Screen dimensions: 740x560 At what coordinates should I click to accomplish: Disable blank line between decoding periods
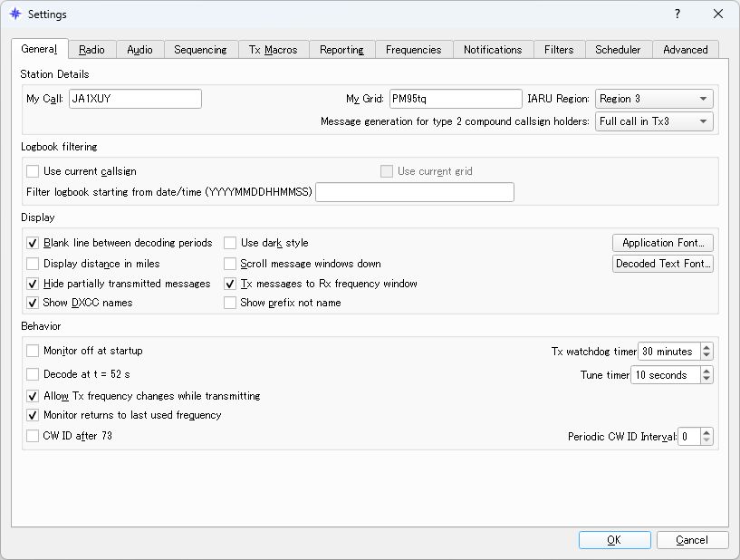tap(33, 243)
